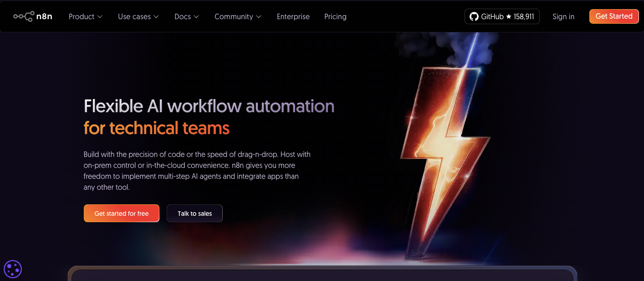Click the orange Get Started button
The height and width of the screenshot is (281, 644).
pos(613,16)
